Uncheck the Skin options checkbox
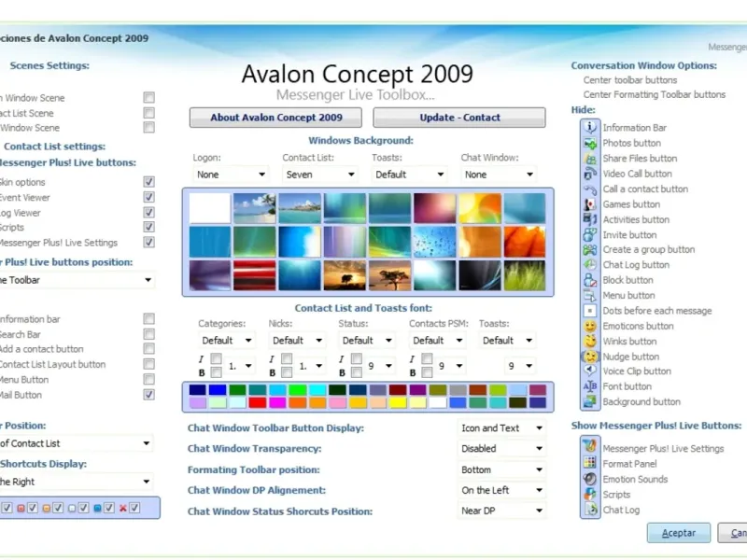The height and width of the screenshot is (560, 747). point(148,182)
